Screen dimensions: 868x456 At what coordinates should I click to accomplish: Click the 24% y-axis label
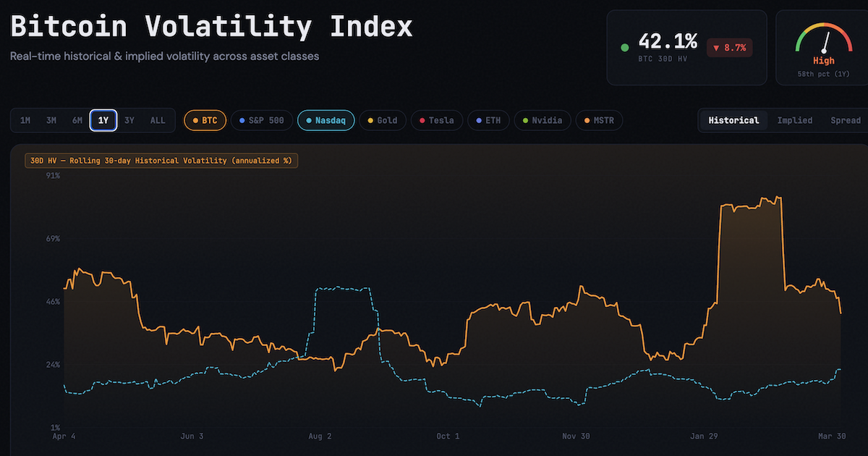point(53,364)
